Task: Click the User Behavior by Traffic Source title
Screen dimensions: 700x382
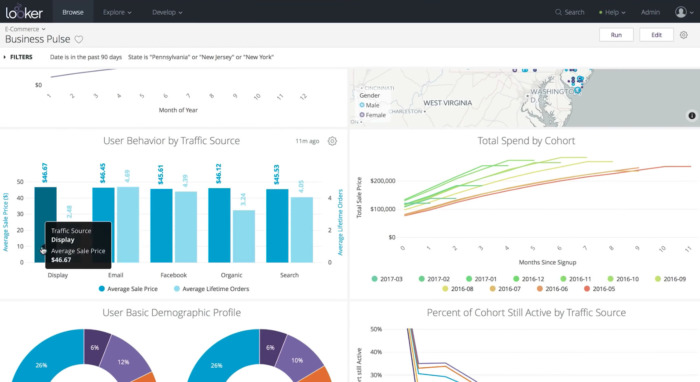Action: (x=171, y=141)
